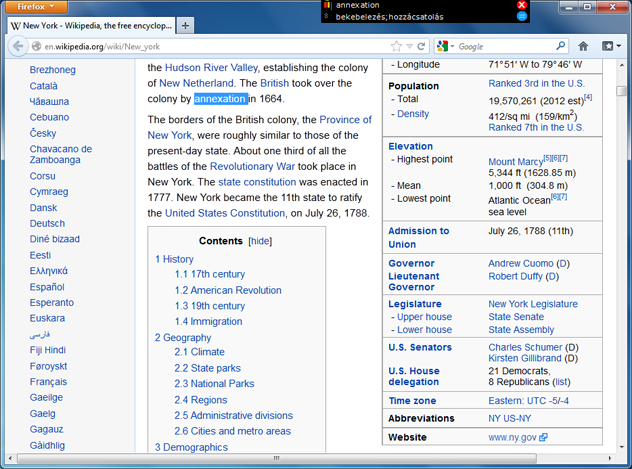The height and width of the screenshot is (469, 632).
Task: Open the State Senate link
Action: pyautogui.click(x=516, y=317)
